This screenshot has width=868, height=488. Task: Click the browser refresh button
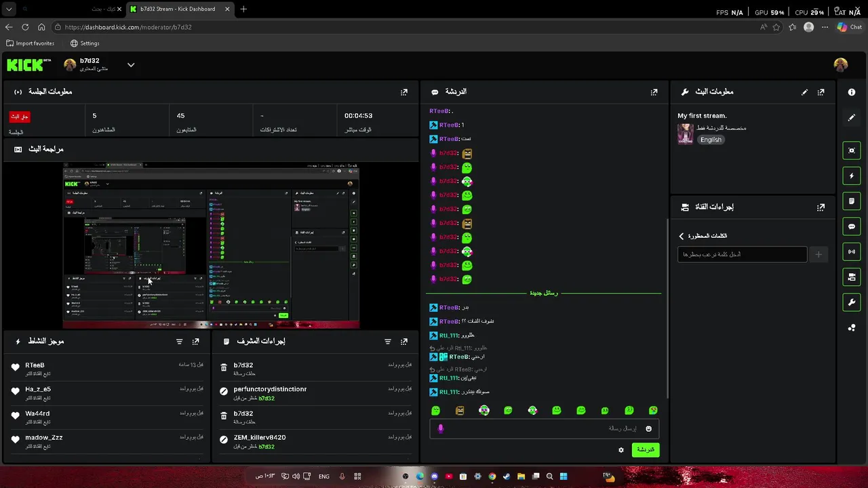coord(25,27)
